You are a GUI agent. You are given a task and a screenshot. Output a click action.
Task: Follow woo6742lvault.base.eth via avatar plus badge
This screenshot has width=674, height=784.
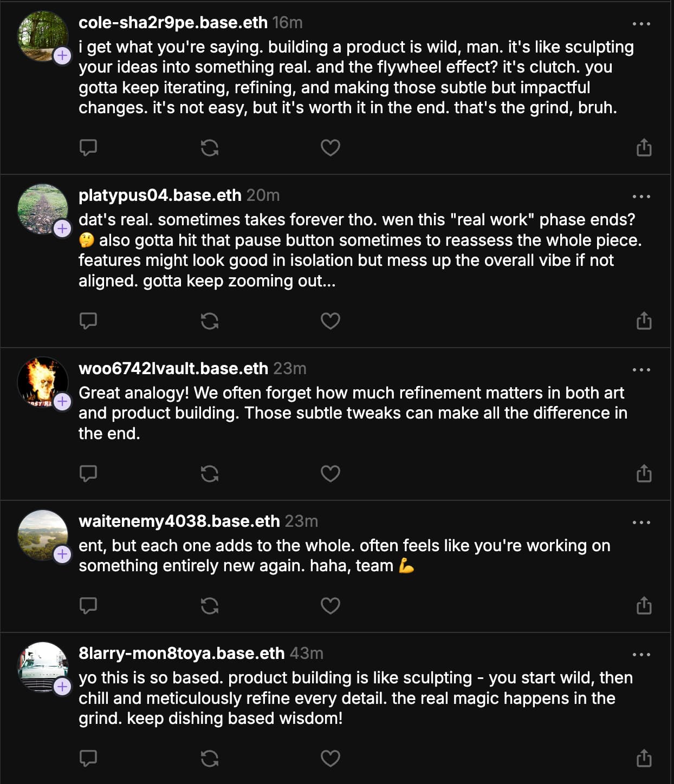[x=62, y=402]
